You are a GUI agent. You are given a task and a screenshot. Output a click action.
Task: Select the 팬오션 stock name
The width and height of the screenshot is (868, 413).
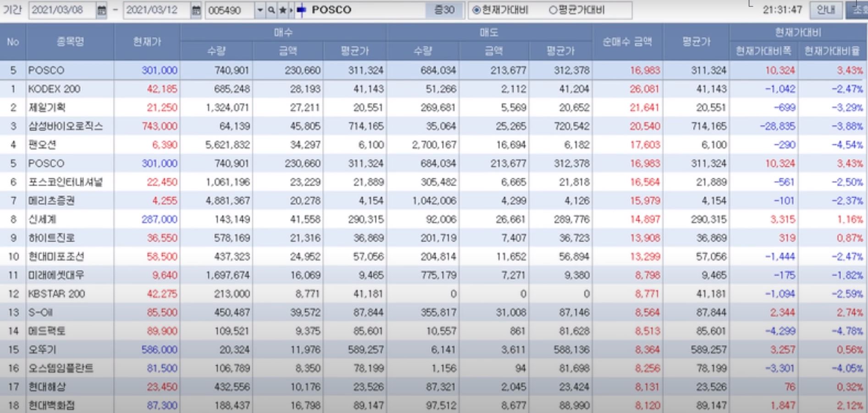coord(42,145)
